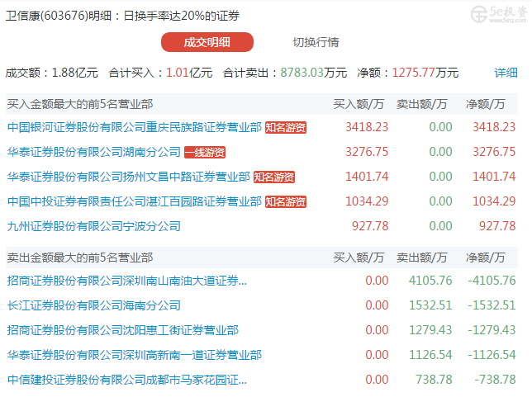
Task: Click 合计买入 1.01亿元 summary value
Action: [189, 73]
